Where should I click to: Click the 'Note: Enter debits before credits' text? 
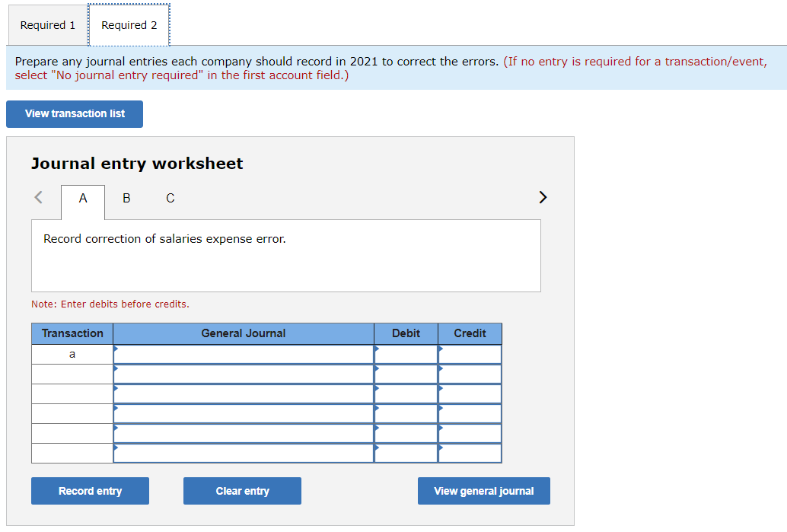pos(110,304)
